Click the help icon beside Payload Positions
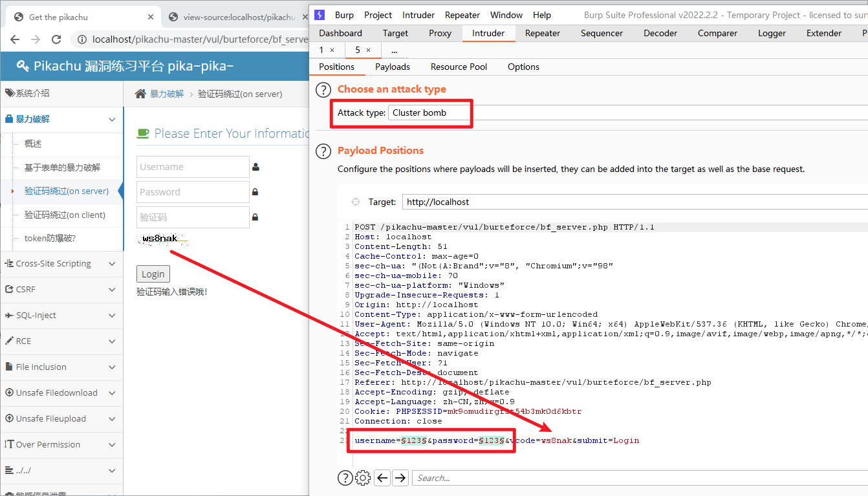 (x=323, y=151)
